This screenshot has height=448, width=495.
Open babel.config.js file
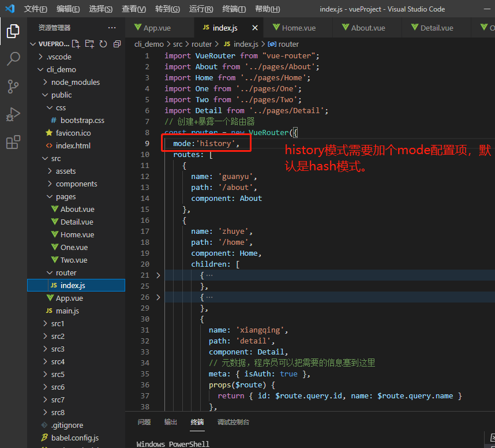76,438
